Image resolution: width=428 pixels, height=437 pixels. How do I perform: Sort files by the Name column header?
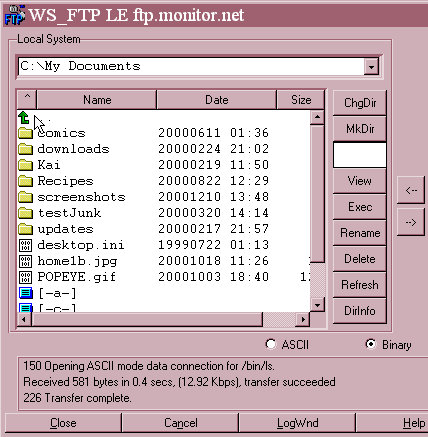click(97, 99)
